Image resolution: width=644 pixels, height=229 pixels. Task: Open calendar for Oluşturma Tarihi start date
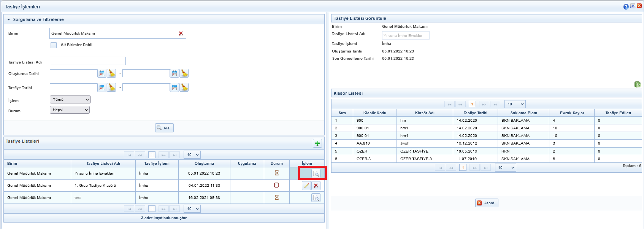[102, 73]
